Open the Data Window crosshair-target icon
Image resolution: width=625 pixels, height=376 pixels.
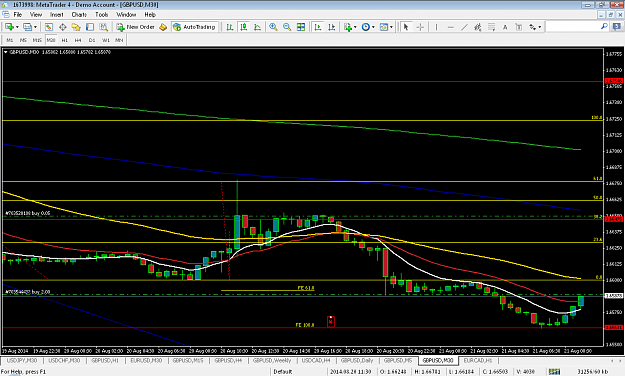tap(63, 27)
